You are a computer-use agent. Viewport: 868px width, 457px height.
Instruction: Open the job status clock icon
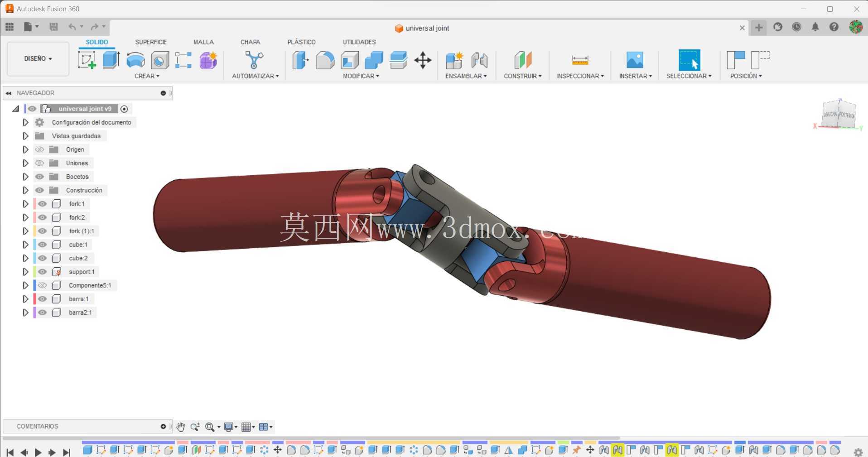tap(796, 27)
